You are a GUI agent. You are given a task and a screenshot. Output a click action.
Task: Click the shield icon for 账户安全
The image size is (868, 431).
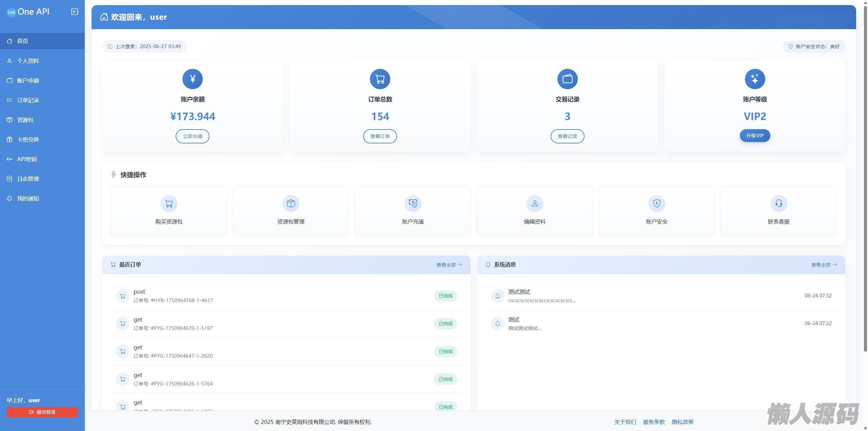(656, 203)
